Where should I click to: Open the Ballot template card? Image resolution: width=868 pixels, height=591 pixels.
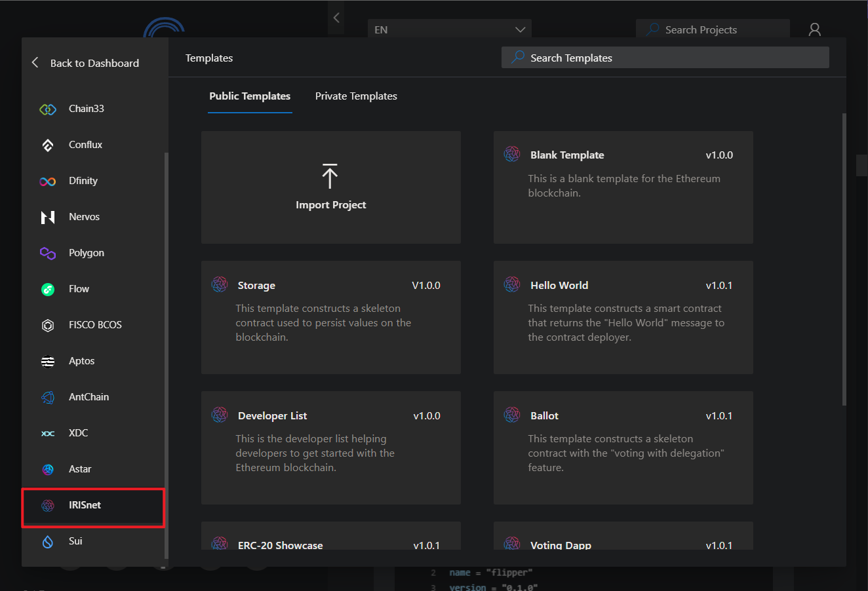(x=623, y=448)
